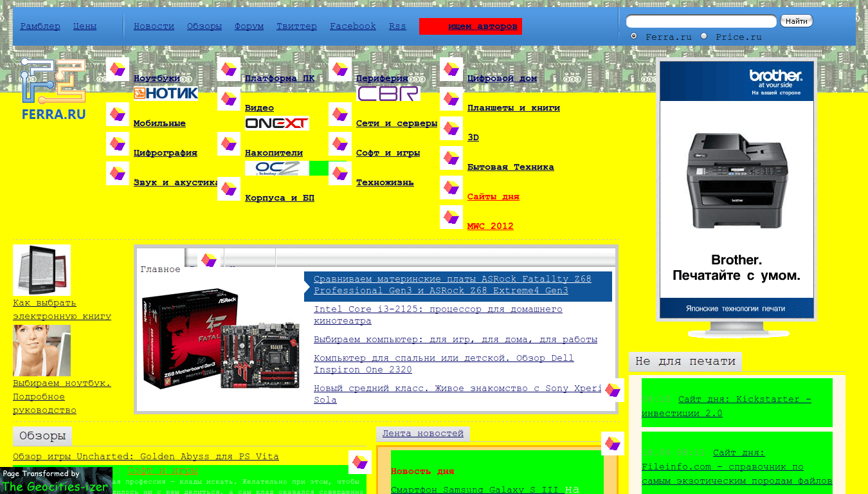Click into the search text field
This screenshot has height=494, width=868.
pos(701,21)
